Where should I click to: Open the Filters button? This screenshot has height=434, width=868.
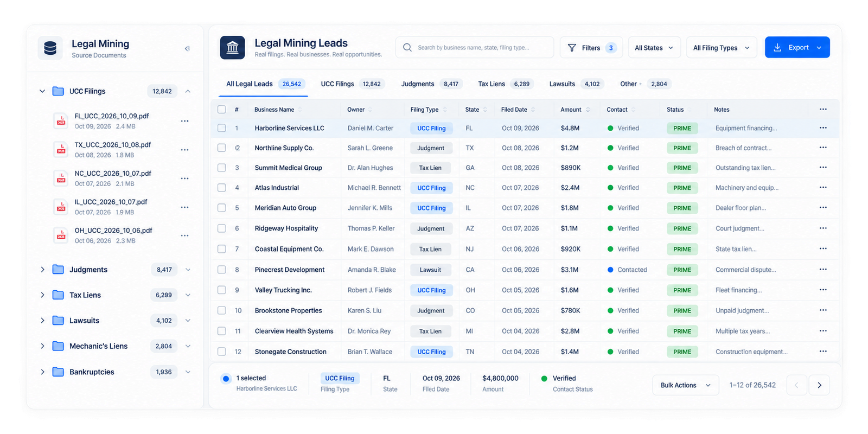[591, 48]
